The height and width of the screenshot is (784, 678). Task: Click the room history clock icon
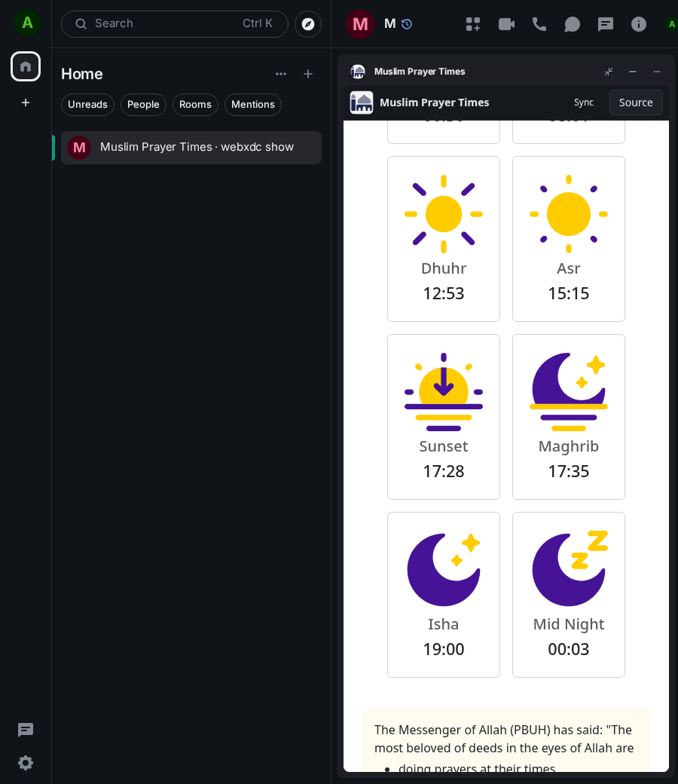click(407, 24)
